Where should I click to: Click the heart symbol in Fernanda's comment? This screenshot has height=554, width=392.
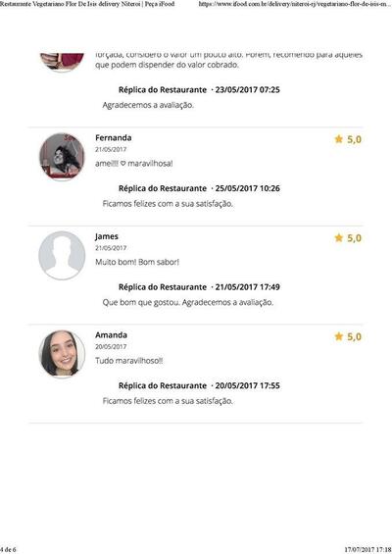point(122,164)
